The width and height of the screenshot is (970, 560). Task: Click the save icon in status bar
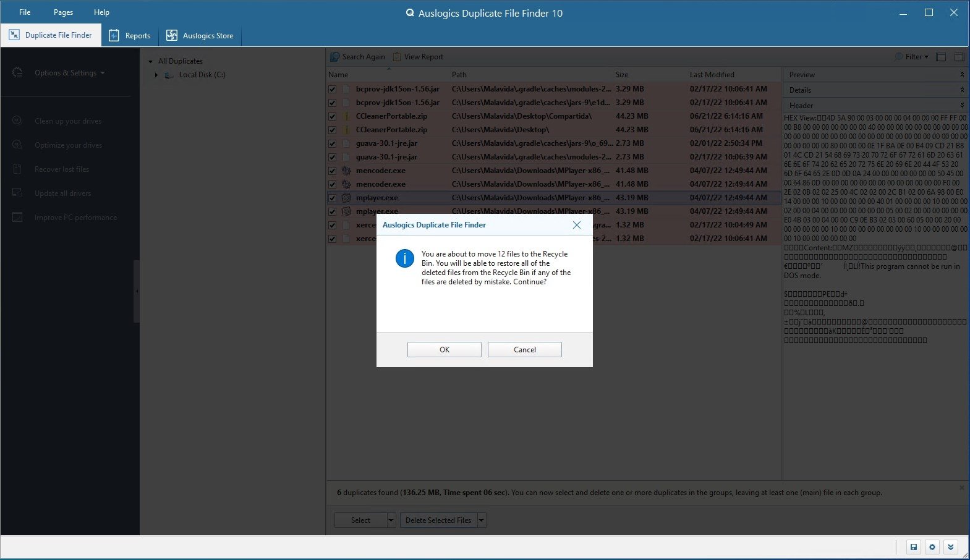913,547
